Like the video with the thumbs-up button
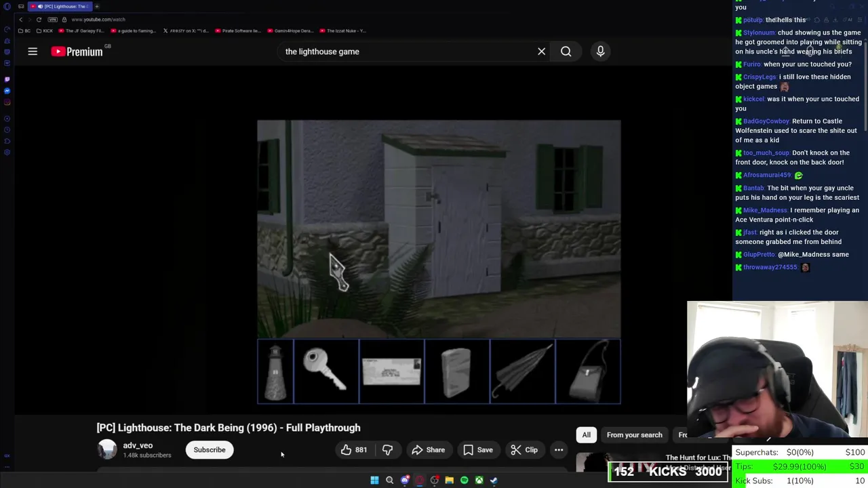The width and height of the screenshot is (868, 488). click(353, 450)
